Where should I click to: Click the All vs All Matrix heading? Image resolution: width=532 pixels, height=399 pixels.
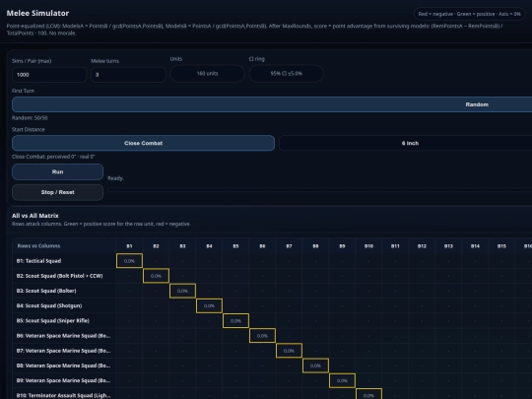click(34, 216)
